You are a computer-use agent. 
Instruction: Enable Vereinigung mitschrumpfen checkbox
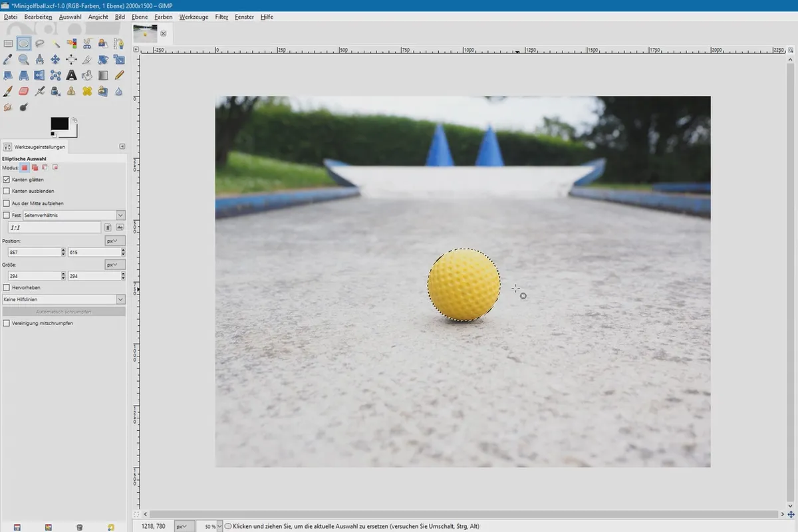(x=7, y=323)
